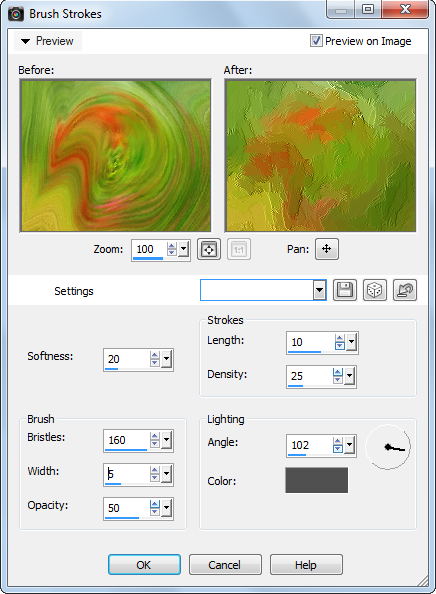Image resolution: width=436 pixels, height=594 pixels.
Task: Toggle Preview on Image checkbox
Action: [x=316, y=41]
